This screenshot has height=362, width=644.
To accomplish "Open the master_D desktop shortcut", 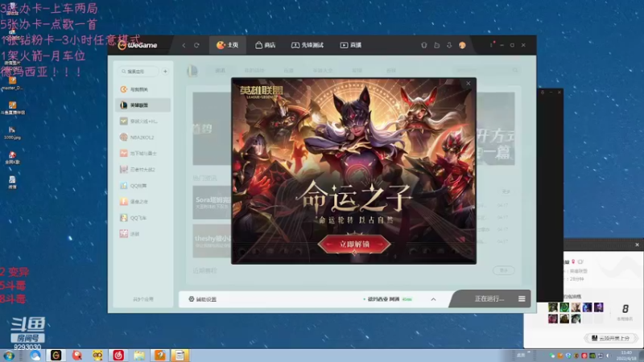I will click(12, 83).
